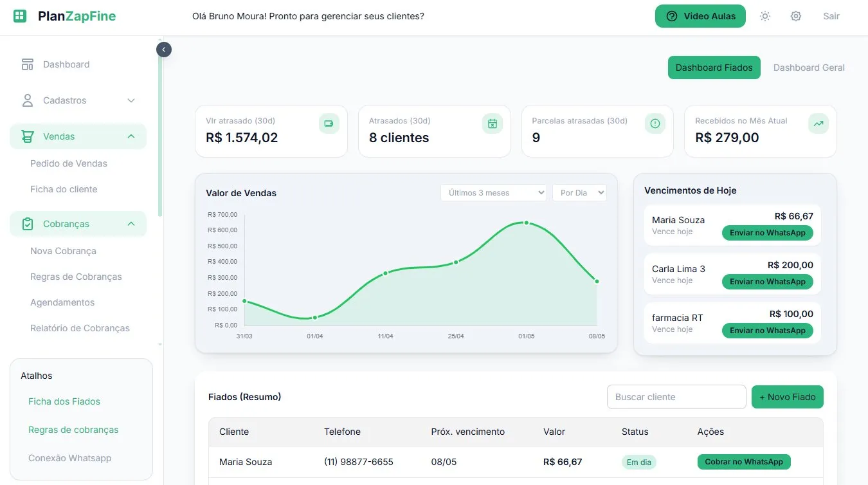Image resolution: width=868 pixels, height=485 pixels.
Task: Open Agendamentos menu item
Action: (62, 302)
